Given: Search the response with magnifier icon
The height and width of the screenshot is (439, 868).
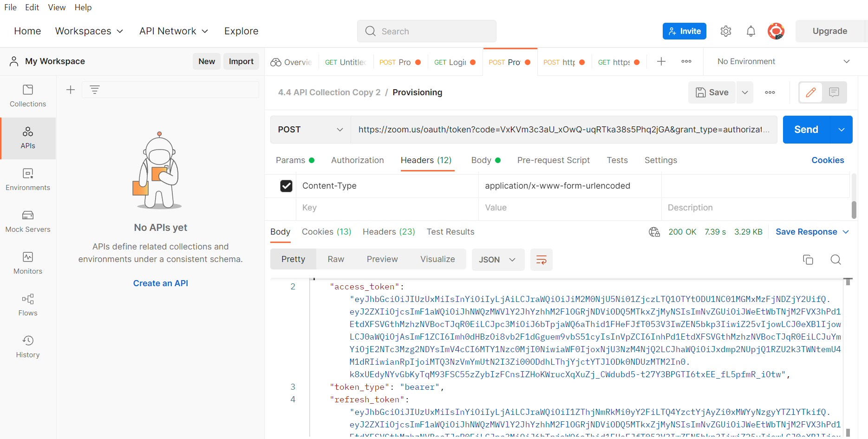Looking at the screenshot, I should click(836, 260).
